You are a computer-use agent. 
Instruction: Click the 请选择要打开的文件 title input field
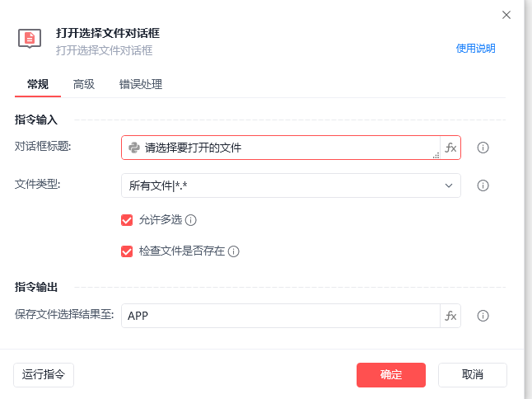coord(288,148)
